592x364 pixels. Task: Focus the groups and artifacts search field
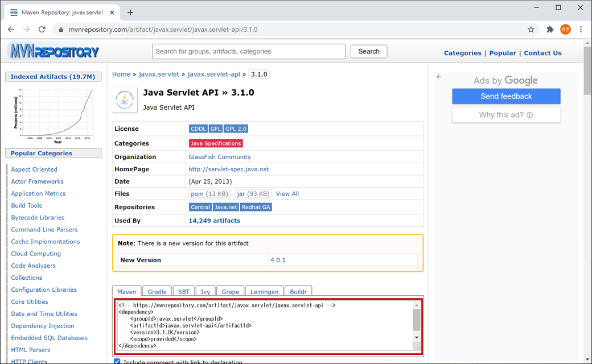[249, 51]
